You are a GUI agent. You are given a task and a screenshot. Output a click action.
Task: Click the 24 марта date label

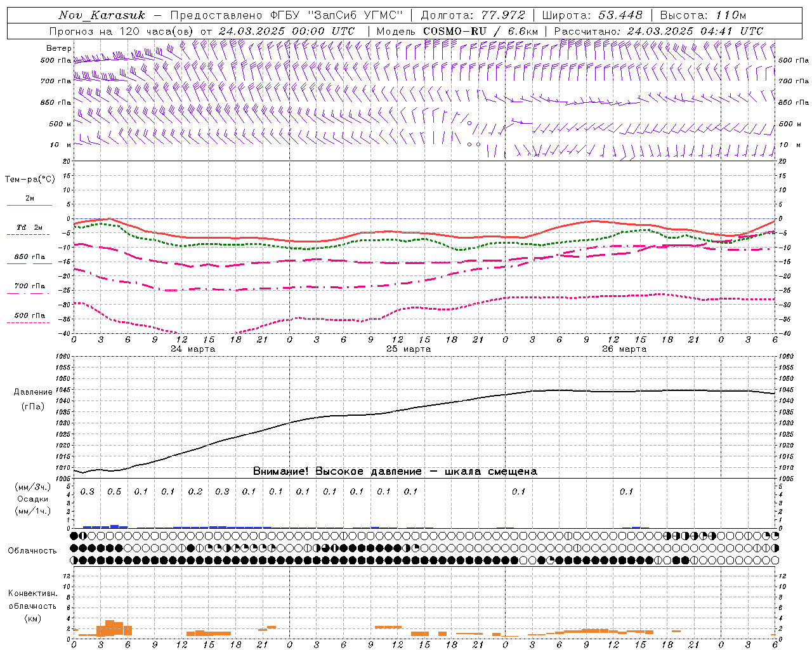[x=193, y=349]
